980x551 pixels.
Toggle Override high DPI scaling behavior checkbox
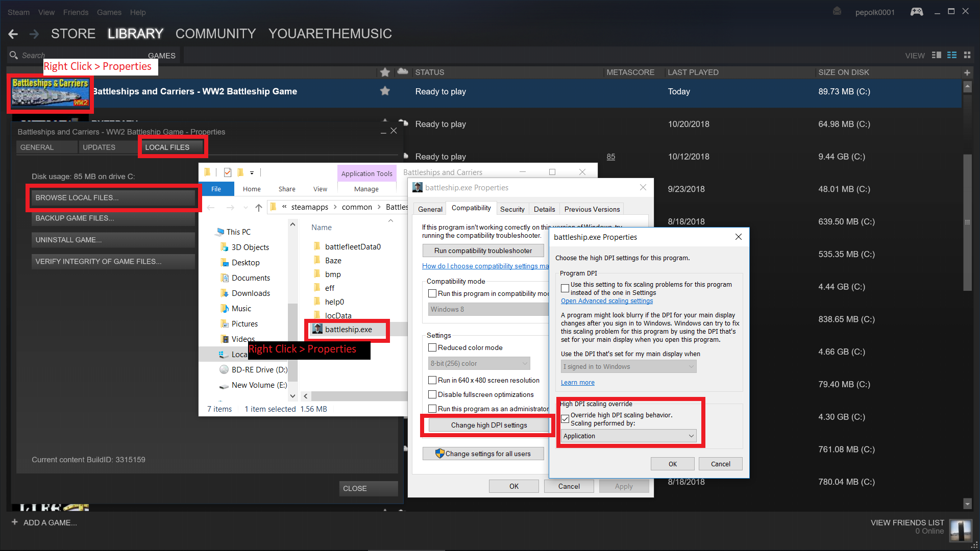tap(565, 419)
